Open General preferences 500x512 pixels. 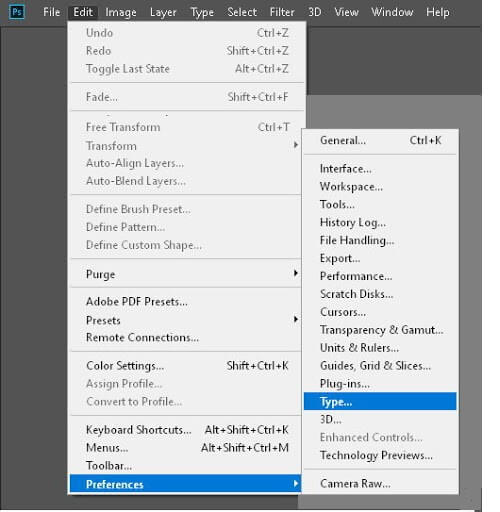tap(380, 140)
